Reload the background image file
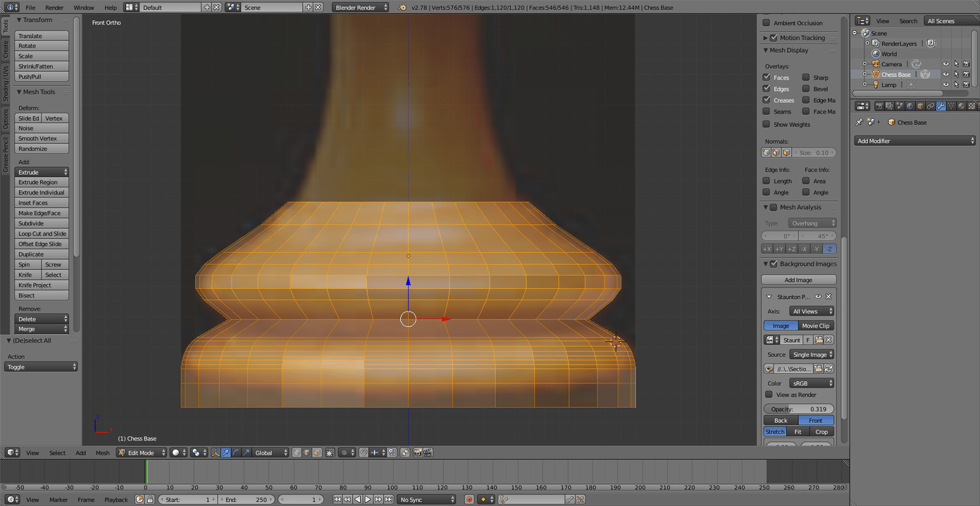 pyautogui.click(x=829, y=369)
